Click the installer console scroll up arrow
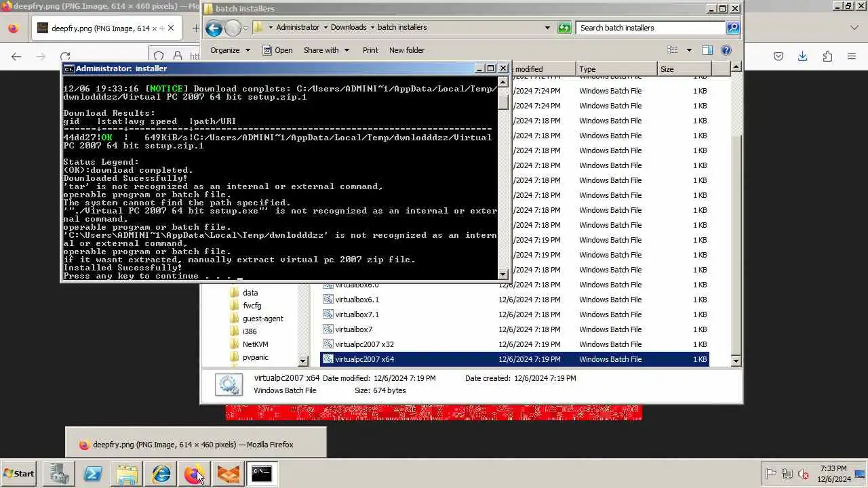The height and width of the screenshot is (488, 868). [x=503, y=83]
